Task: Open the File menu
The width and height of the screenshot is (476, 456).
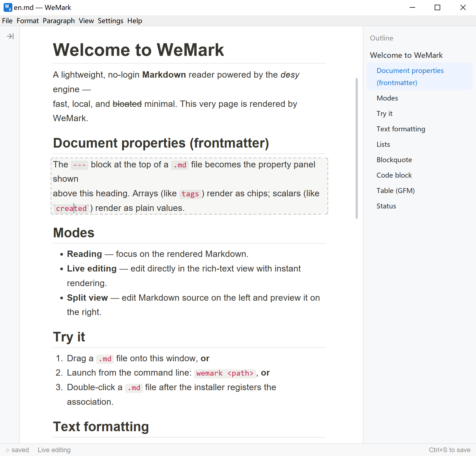Action: (x=7, y=21)
